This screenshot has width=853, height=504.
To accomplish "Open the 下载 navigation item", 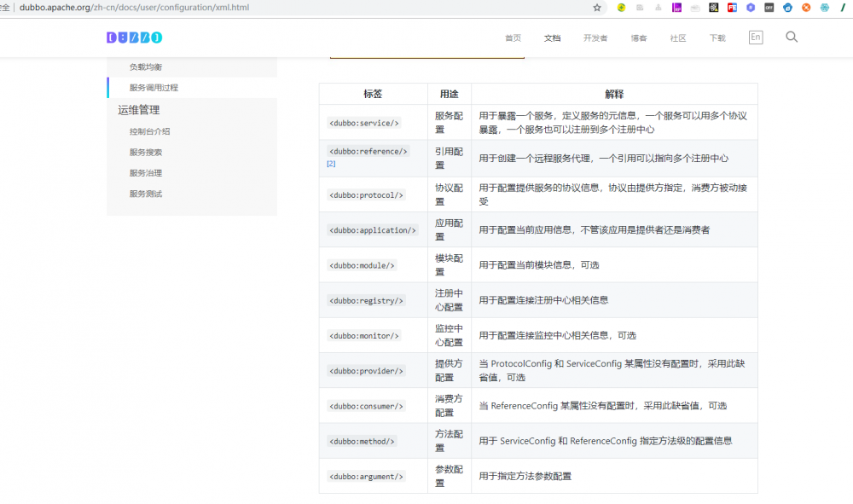I will pos(717,38).
